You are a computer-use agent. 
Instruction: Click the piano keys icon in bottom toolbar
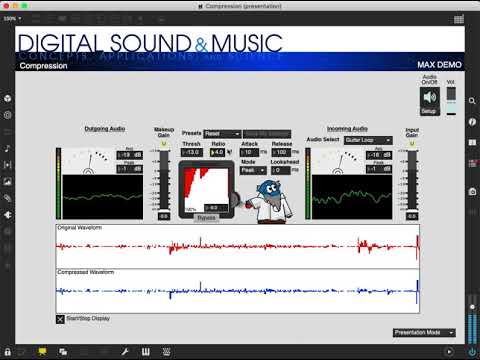[146, 351]
